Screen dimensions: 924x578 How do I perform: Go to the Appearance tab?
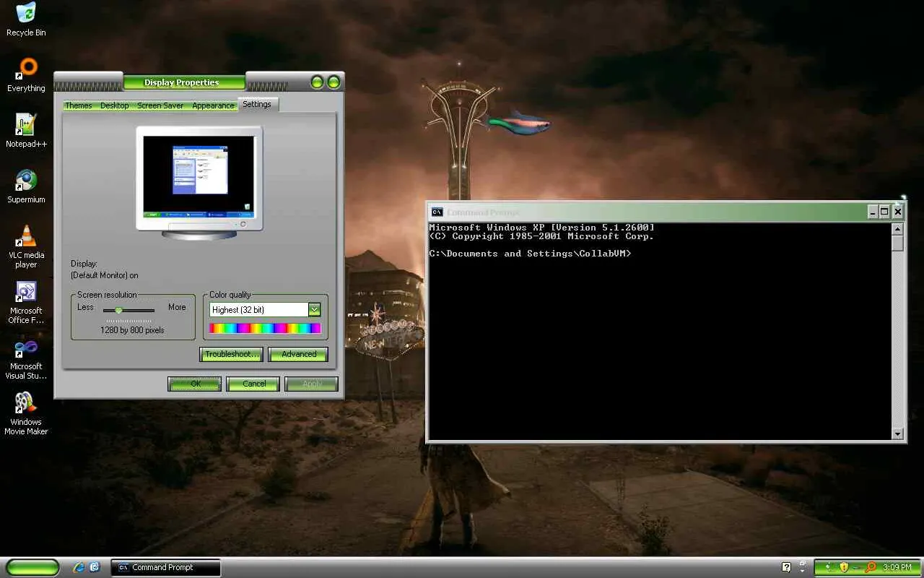tap(213, 105)
